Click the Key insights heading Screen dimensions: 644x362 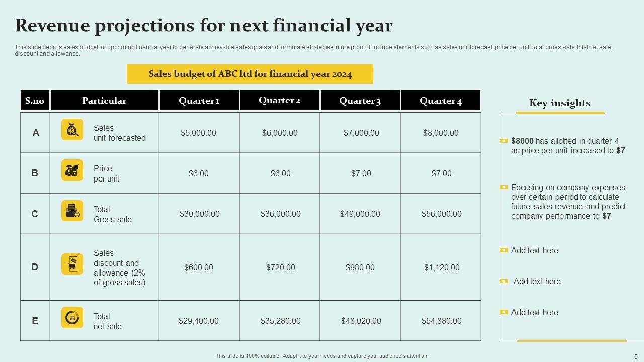559,103
